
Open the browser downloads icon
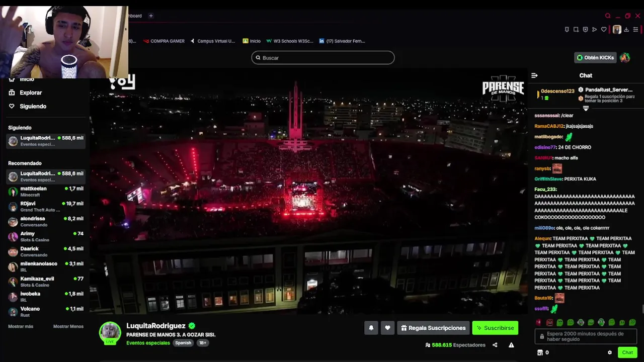pos(626,30)
